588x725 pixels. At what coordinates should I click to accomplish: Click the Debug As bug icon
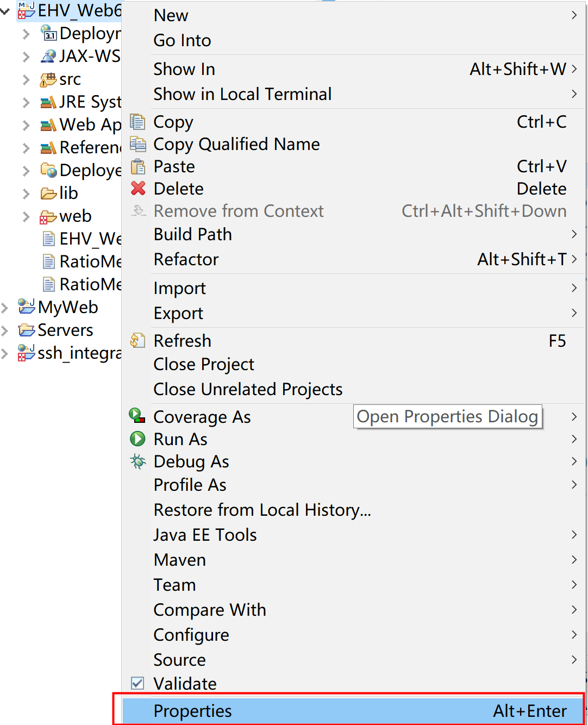[x=137, y=461]
